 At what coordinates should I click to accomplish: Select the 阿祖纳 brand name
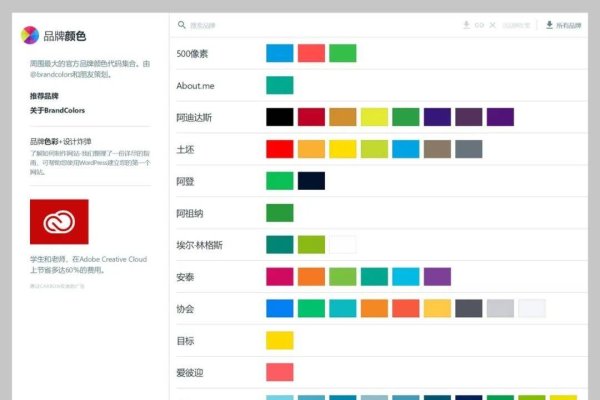click(x=190, y=213)
